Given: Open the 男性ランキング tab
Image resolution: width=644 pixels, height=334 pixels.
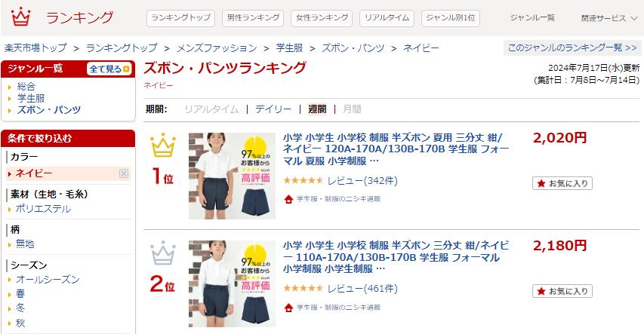Looking at the screenshot, I should tap(253, 18).
